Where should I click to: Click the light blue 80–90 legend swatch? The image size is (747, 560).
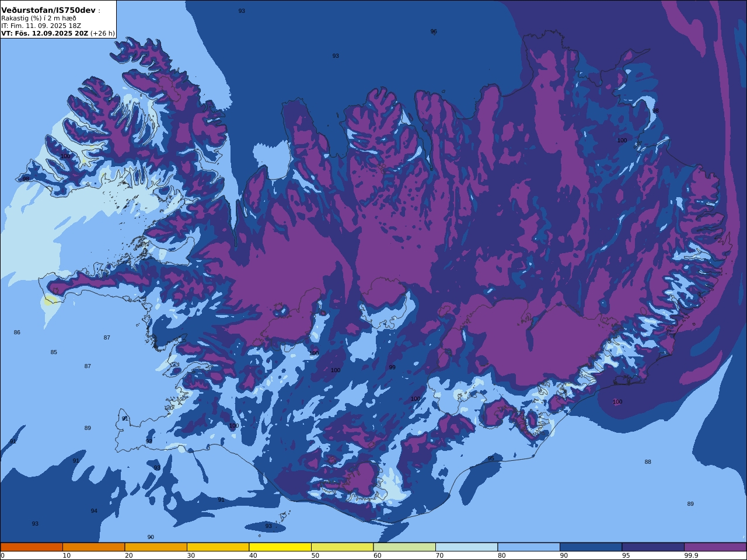point(529,547)
